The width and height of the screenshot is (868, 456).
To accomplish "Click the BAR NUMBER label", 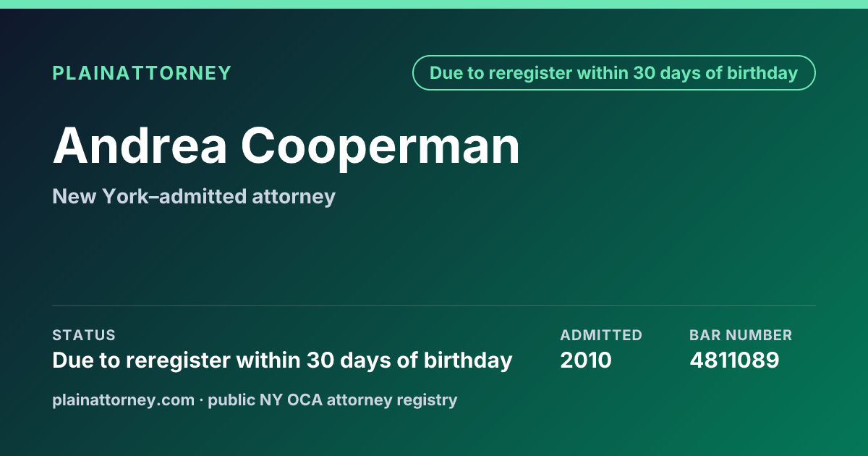I will (x=741, y=335).
